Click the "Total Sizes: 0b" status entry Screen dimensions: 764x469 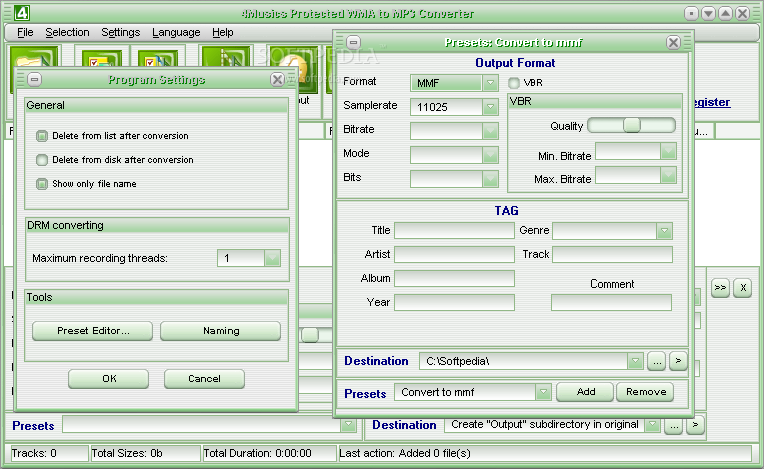[145, 453]
